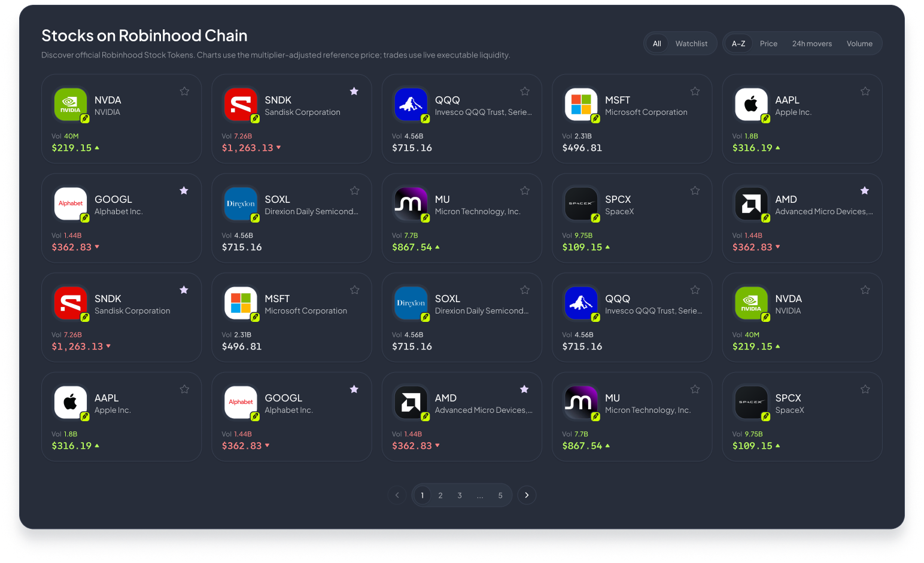The image size is (924, 563).
Task: Click the $109.15 price in the bottom row
Action: (x=752, y=446)
